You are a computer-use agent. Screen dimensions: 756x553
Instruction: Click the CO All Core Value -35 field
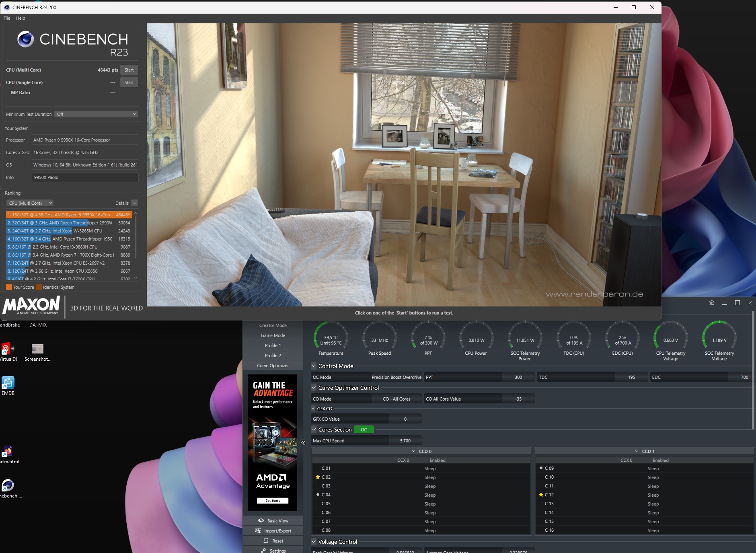point(479,399)
